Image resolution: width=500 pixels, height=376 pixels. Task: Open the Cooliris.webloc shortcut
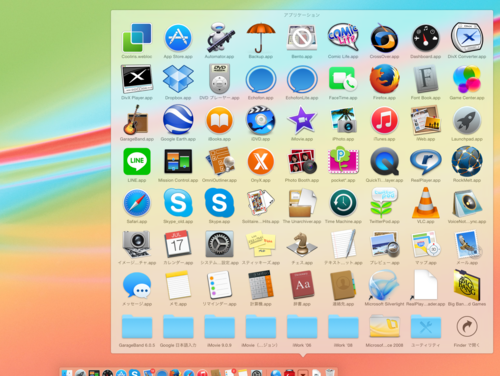tap(137, 38)
